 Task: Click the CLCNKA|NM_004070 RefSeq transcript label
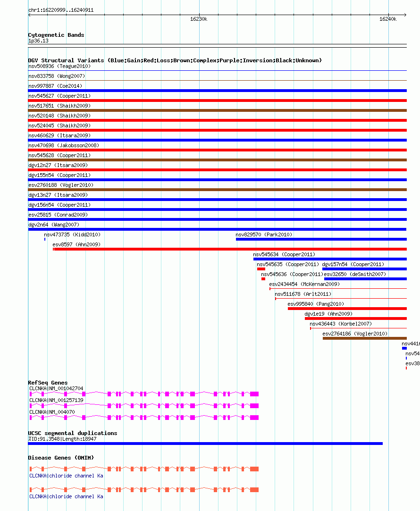(52, 412)
